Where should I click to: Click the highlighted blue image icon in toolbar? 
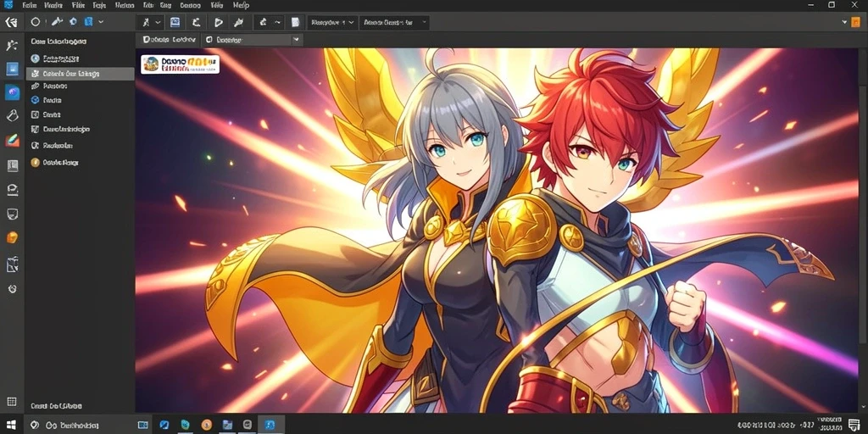click(x=175, y=23)
